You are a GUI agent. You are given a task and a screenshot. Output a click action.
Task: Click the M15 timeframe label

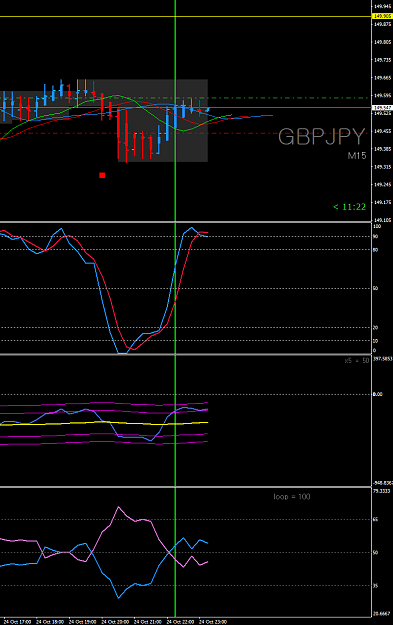point(357,155)
